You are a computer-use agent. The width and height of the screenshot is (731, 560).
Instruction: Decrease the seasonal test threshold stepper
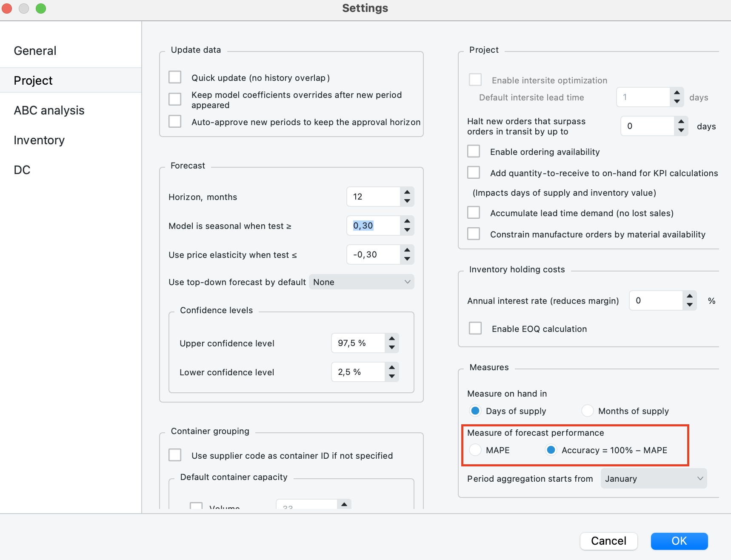point(407,230)
